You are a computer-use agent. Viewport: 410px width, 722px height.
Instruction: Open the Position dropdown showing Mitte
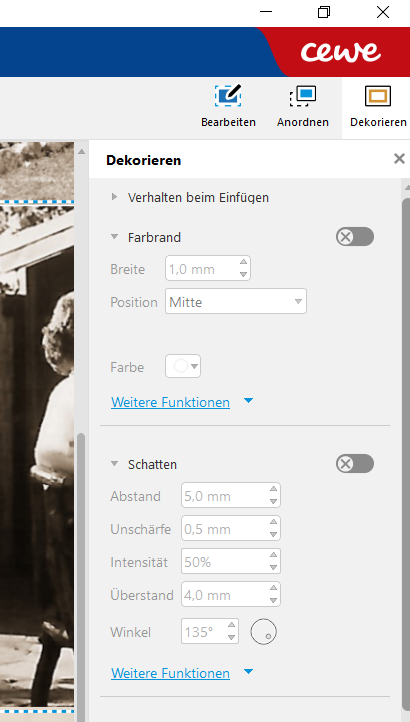pos(236,302)
